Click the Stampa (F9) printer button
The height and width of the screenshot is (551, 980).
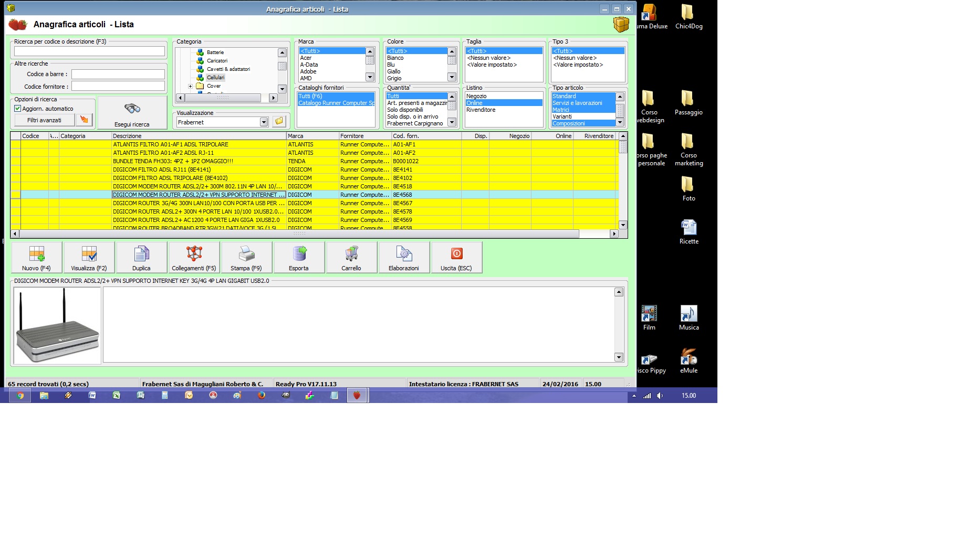[247, 257]
